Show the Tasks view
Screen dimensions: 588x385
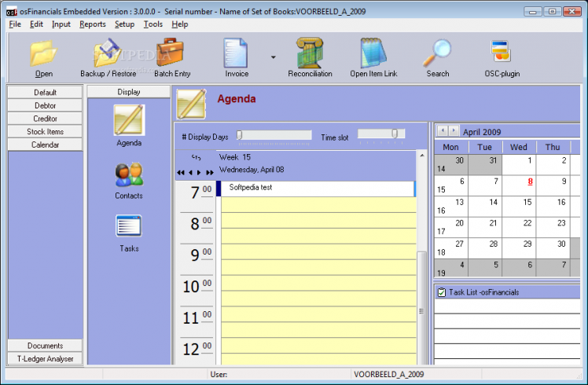[129, 225]
